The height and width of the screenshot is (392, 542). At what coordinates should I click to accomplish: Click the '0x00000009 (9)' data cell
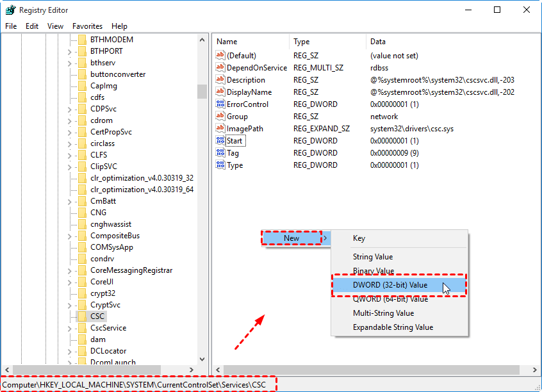(395, 153)
